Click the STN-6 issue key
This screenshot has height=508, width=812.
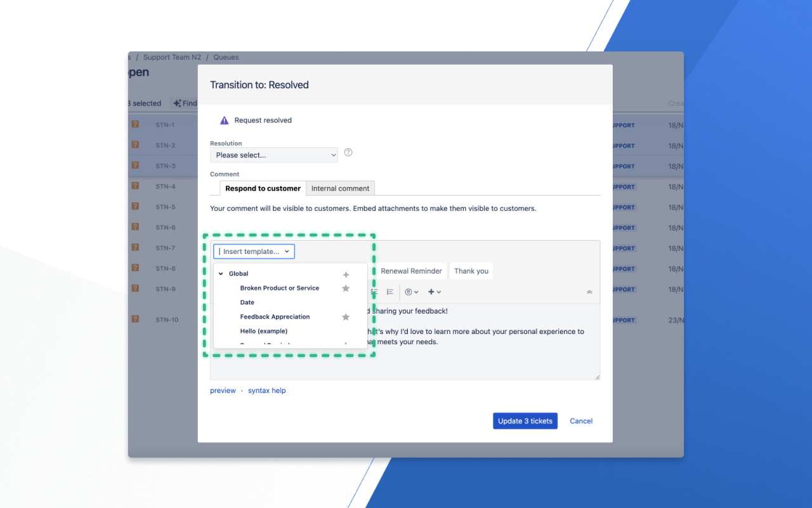click(x=166, y=227)
